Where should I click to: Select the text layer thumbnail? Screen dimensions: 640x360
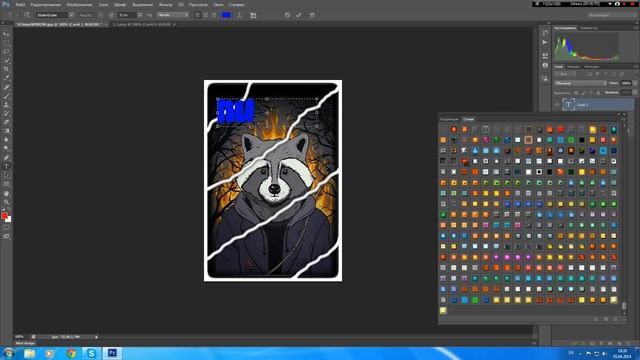pos(568,105)
